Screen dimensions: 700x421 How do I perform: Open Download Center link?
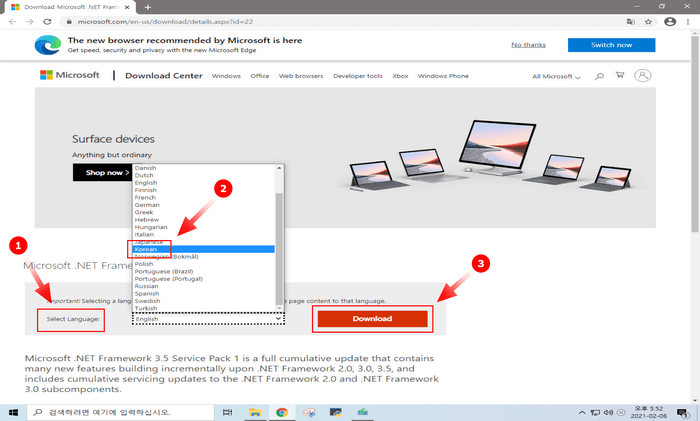click(164, 75)
